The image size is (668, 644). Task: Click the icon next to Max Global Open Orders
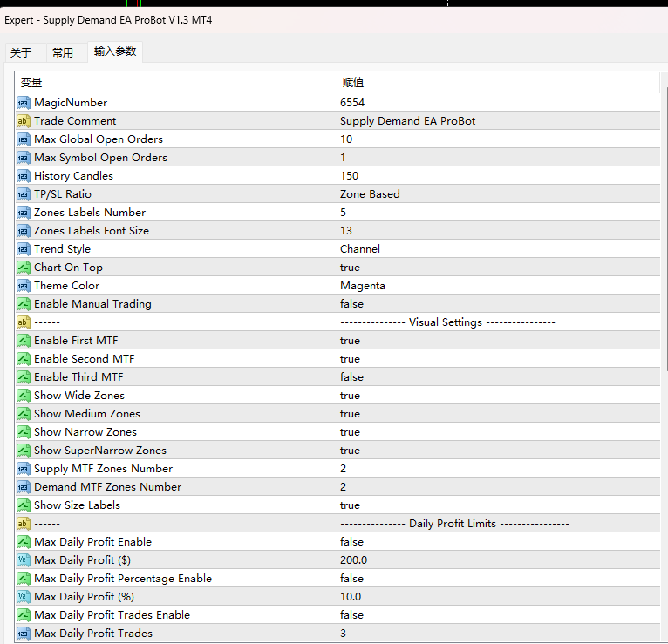coord(24,139)
